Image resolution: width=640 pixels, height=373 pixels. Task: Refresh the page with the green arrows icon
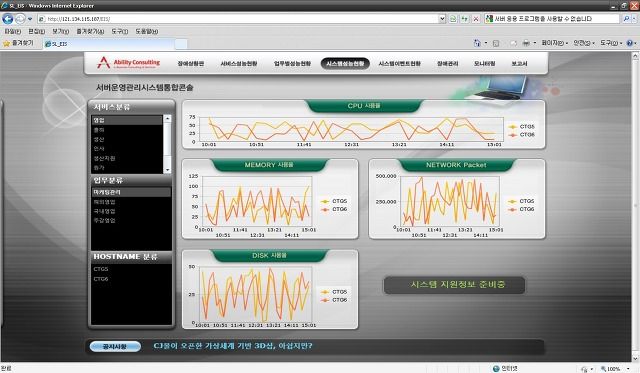464,18
